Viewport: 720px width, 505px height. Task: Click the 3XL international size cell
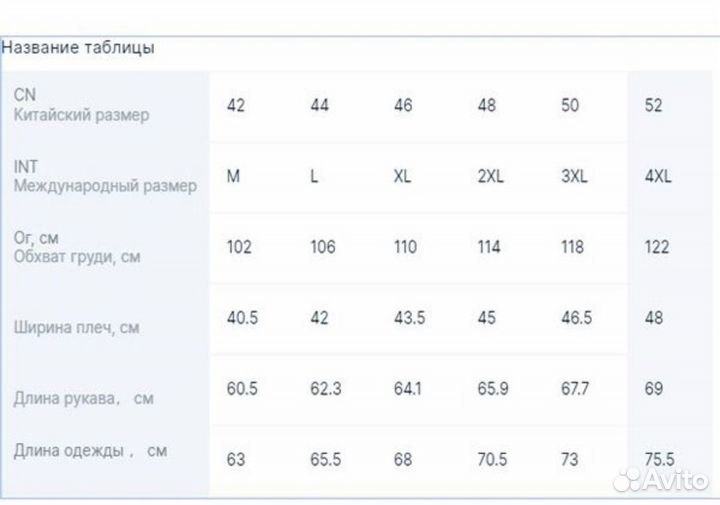(x=574, y=177)
